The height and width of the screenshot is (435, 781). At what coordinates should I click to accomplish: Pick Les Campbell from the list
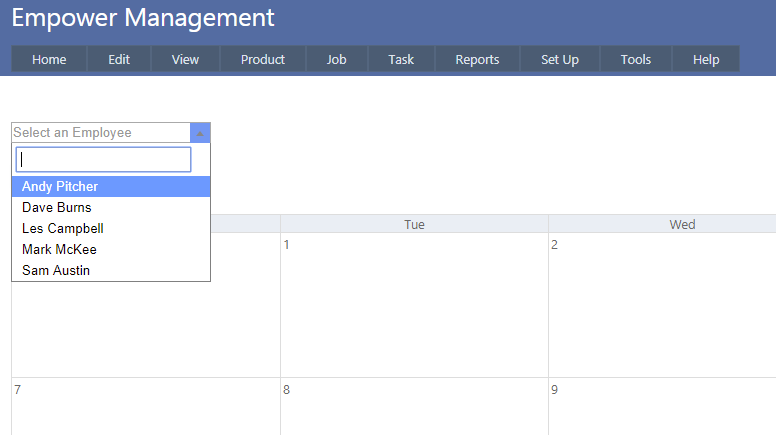63,229
